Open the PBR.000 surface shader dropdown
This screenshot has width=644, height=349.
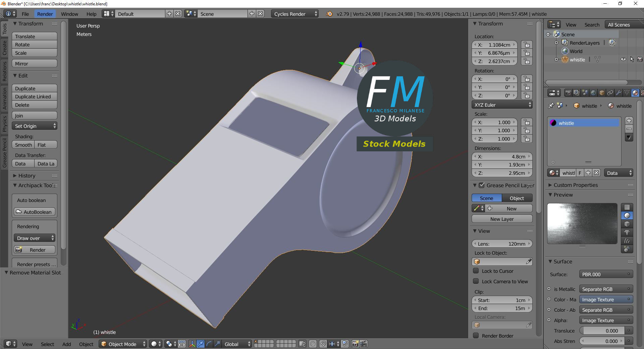(x=606, y=274)
